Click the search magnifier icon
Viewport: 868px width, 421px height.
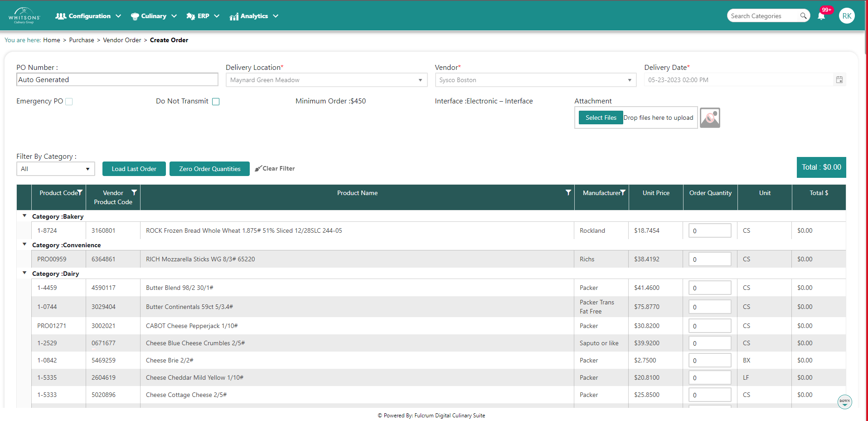803,16
